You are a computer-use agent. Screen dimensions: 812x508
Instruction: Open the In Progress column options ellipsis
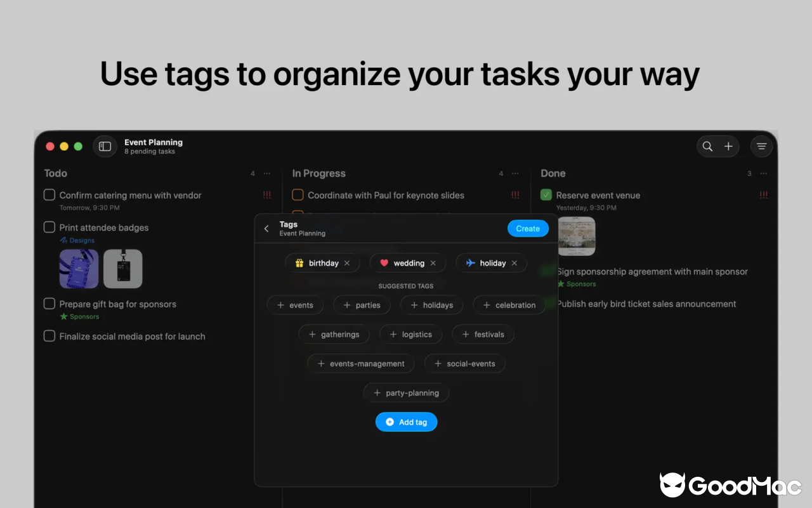coord(515,173)
